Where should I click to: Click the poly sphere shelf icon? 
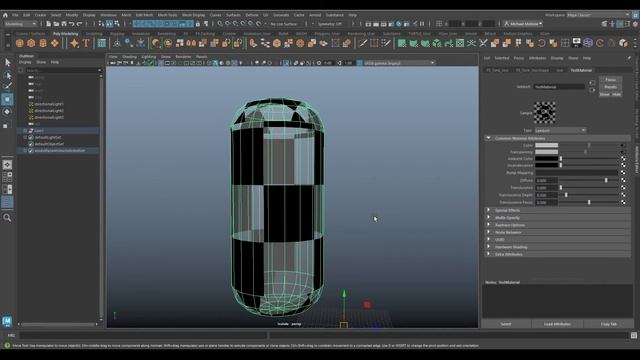point(20,43)
